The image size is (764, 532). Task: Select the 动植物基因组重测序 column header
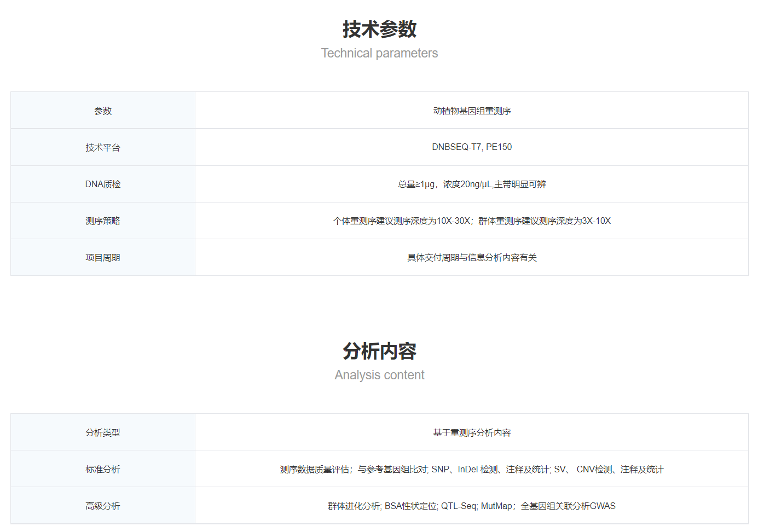tap(472, 111)
